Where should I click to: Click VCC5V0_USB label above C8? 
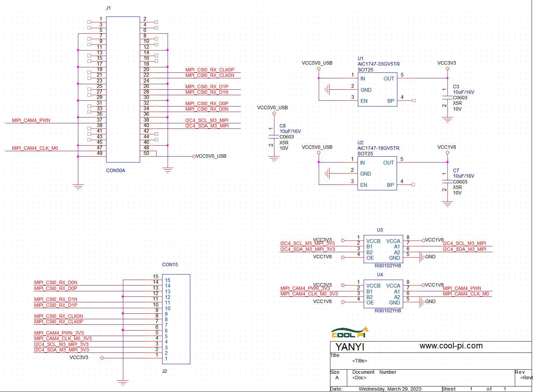coord(272,108)
